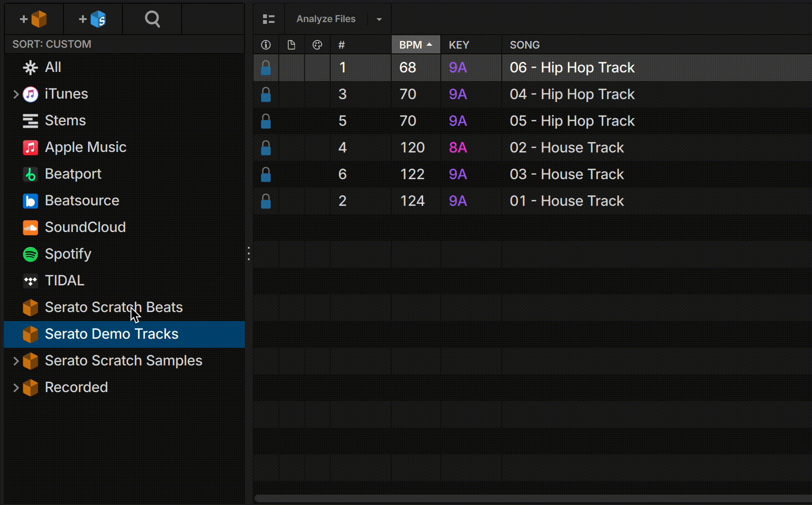Screen dimensions: 812x505
Task: Open Apple Music streaming icon
Action: coord(30,148)
